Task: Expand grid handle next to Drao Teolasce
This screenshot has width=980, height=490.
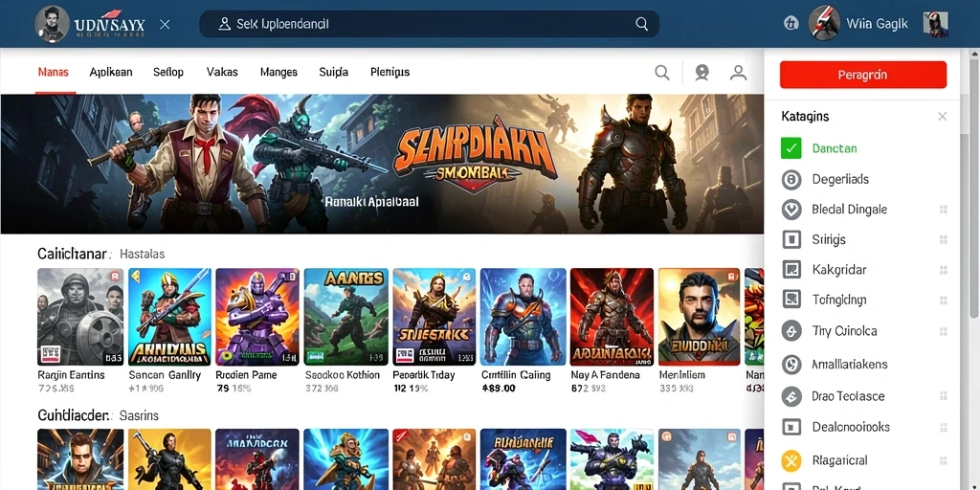Action: (944, 395)
